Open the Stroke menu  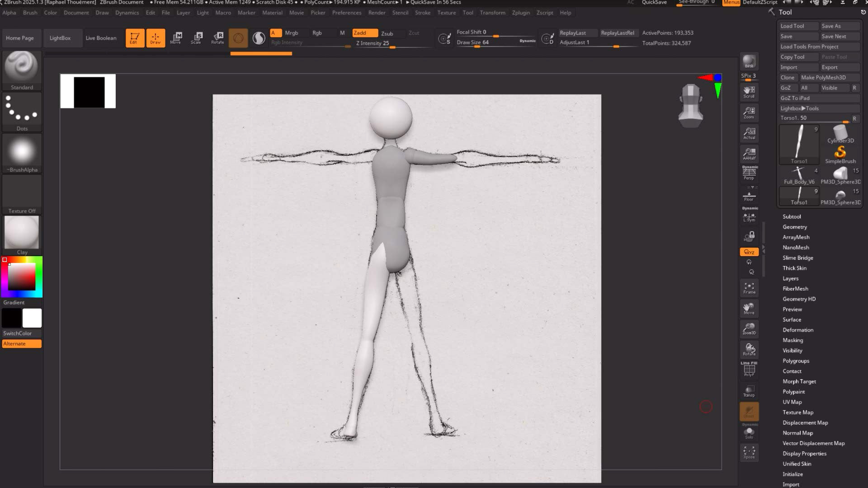click(x=422, y=13)
